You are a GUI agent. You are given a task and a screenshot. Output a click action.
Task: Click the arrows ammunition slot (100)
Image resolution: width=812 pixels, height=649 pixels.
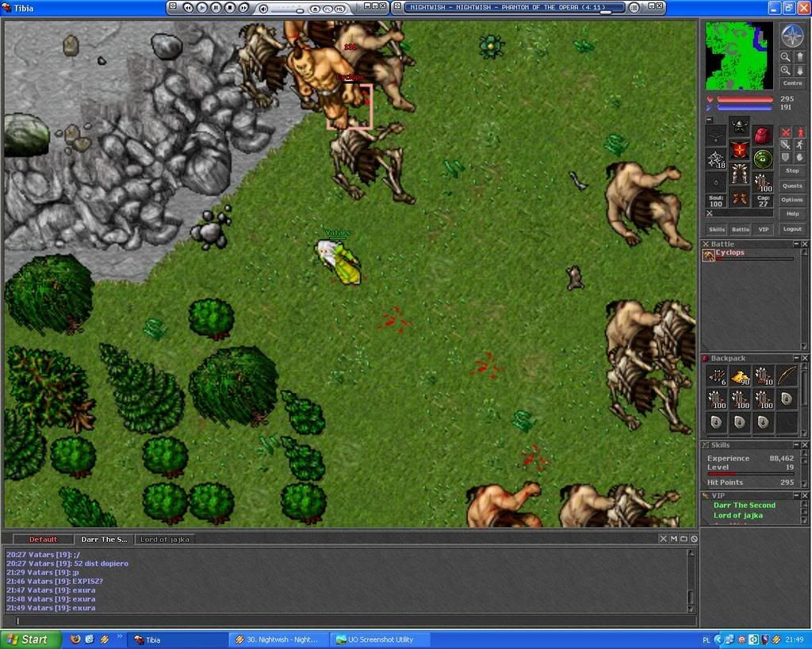(x=763, y=183)
